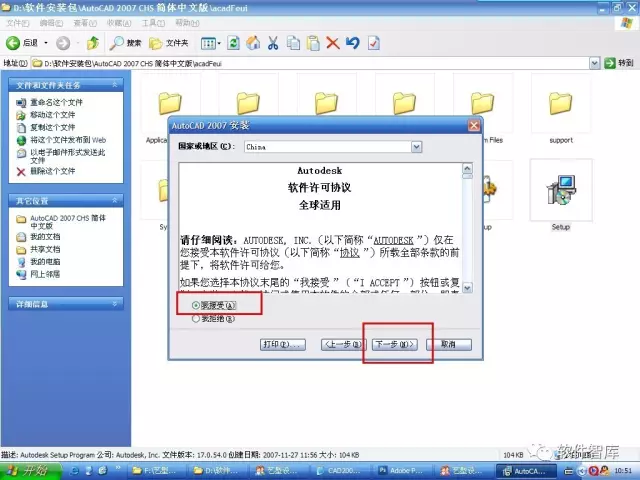Viewport: 640px width, 480px height.
Task: Click E-mail this file task
Action: tap(67, 156)
